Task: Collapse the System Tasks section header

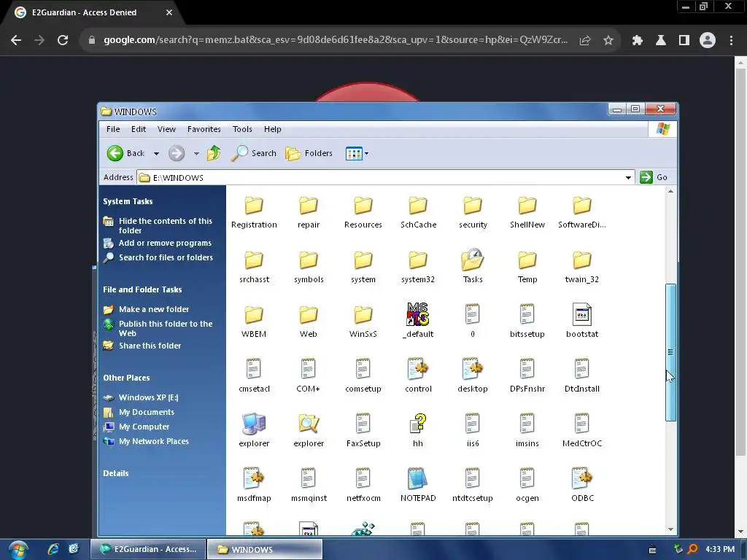Action: (x=128, y=201)
